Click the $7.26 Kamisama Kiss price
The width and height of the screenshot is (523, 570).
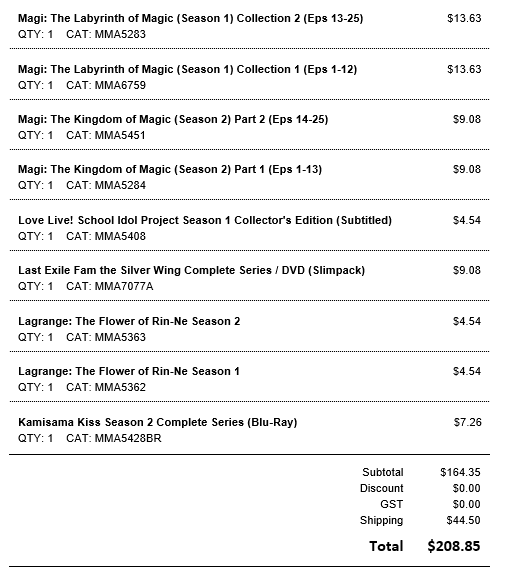[467, 422]
